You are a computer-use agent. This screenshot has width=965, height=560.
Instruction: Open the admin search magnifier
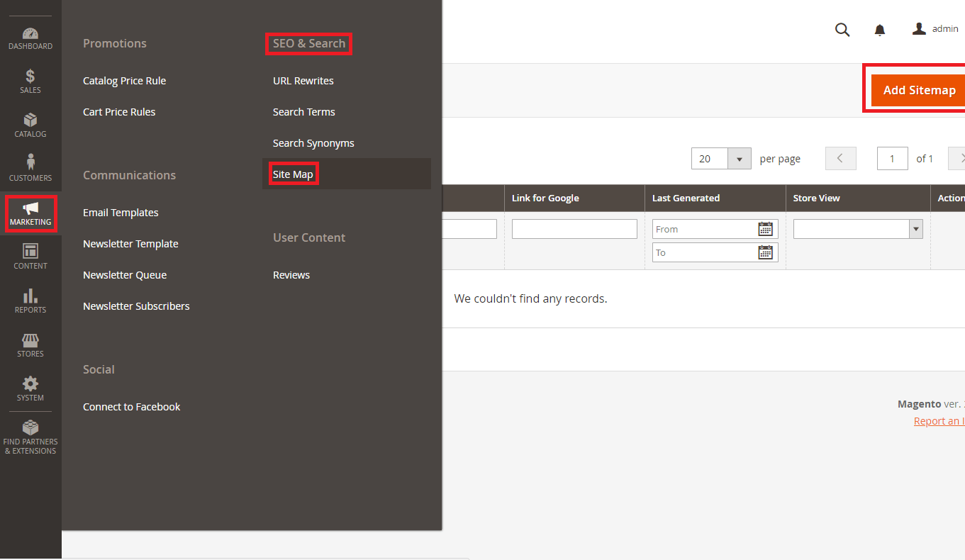tap(842, 30)
